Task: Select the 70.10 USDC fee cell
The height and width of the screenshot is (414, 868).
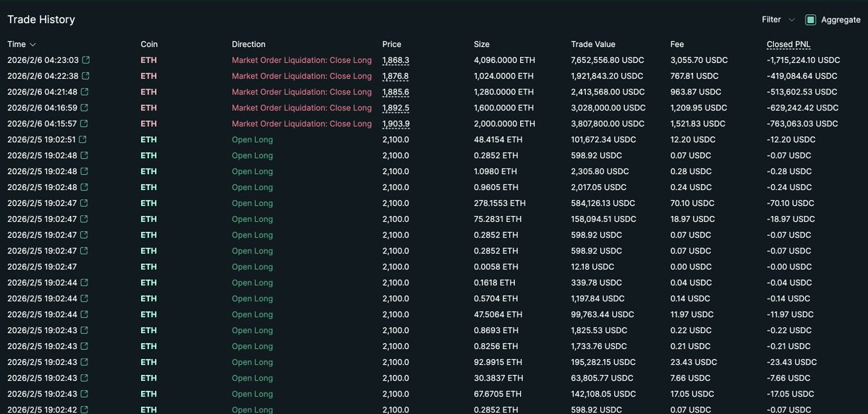Action: click(x=694, y=203)
